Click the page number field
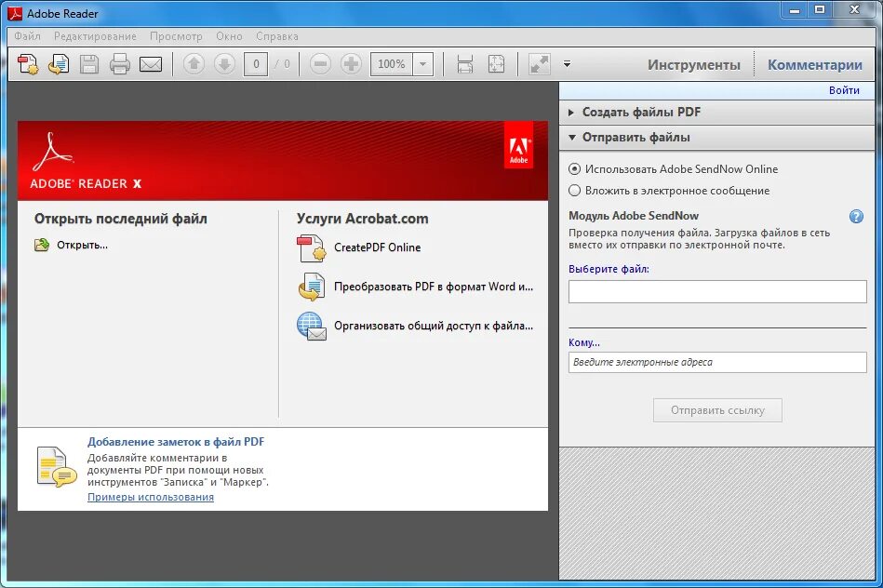The height and width of the screenshot is (588, 883). point(256,64)
